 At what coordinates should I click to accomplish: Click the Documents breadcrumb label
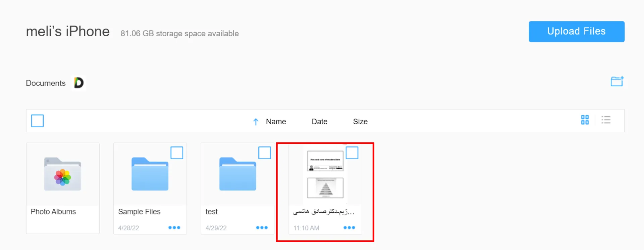[46, 83]
